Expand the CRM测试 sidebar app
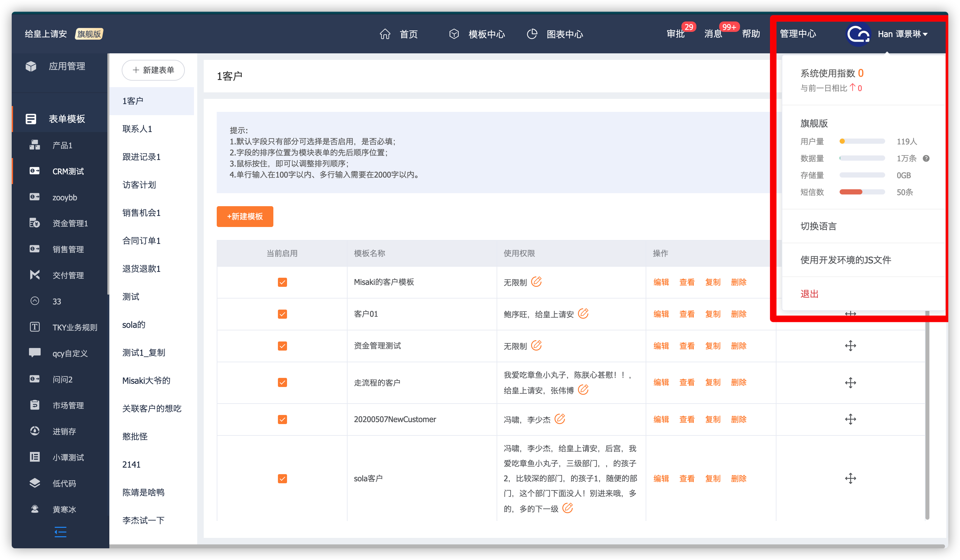960x560 pixels. pos(68,171)
